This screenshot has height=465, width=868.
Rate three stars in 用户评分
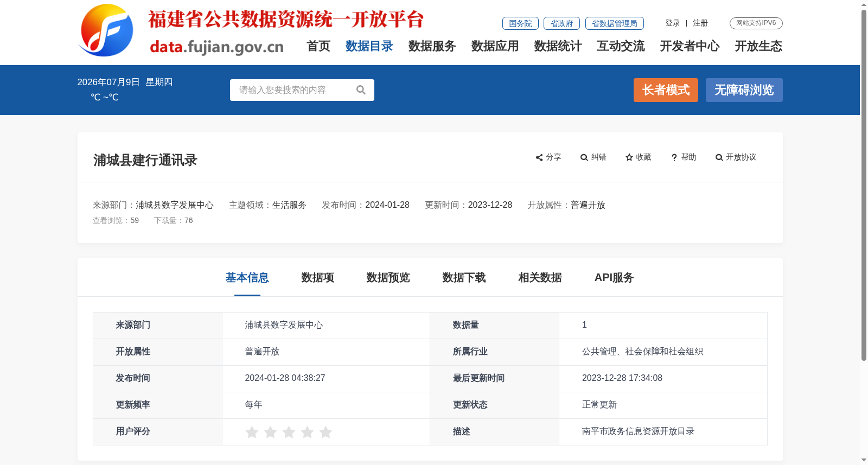coord(289,432)
